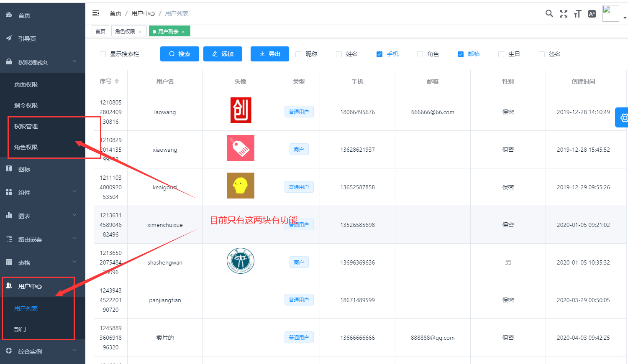
Task: Click the 用户中心 people icon
Action: [x=9, y=285]
